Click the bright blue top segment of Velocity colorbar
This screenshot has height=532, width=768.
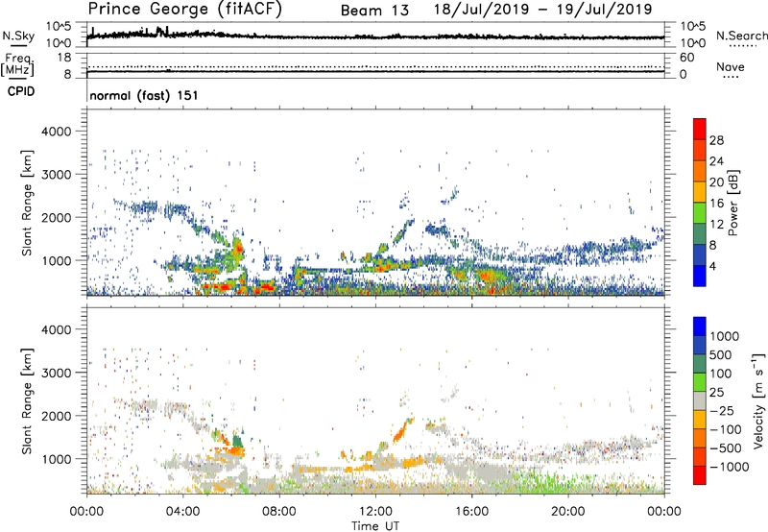click(x=700, y=326)
